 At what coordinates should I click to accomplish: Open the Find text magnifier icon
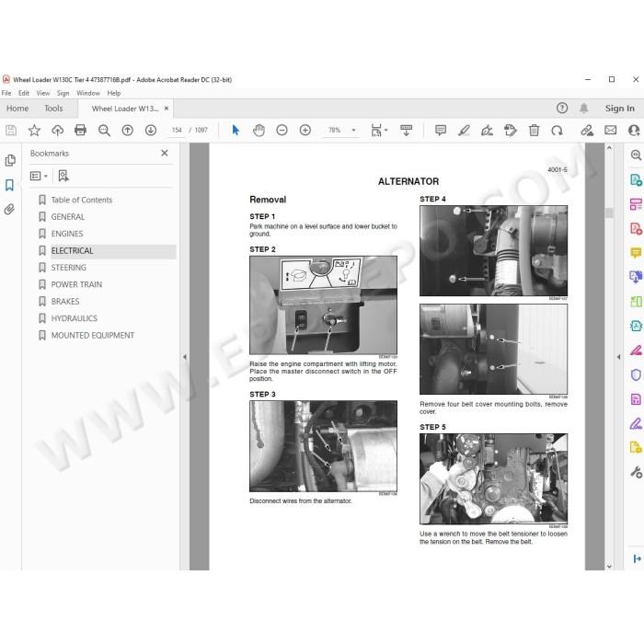[104, 131]
